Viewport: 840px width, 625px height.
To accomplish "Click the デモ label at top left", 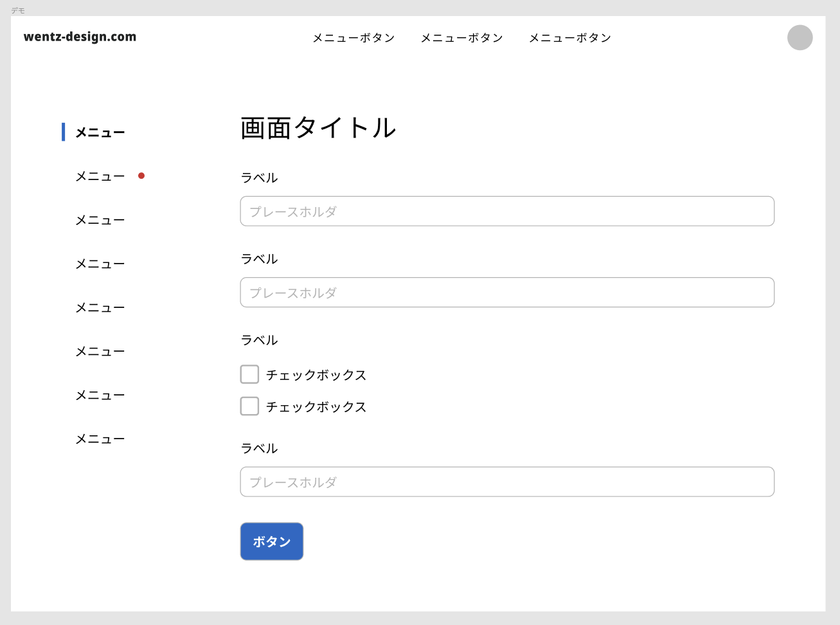I will [19, 10].
